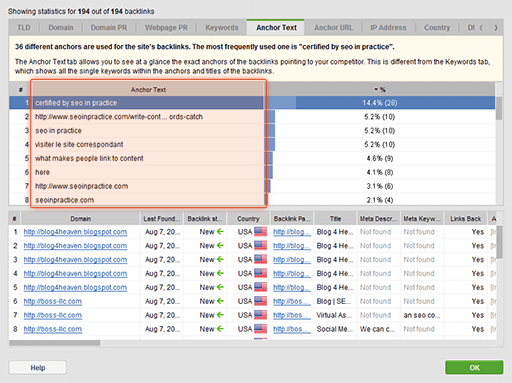Select the 'seo in practice' anchor row
The image size is (512, 383).
coord(252,130)
